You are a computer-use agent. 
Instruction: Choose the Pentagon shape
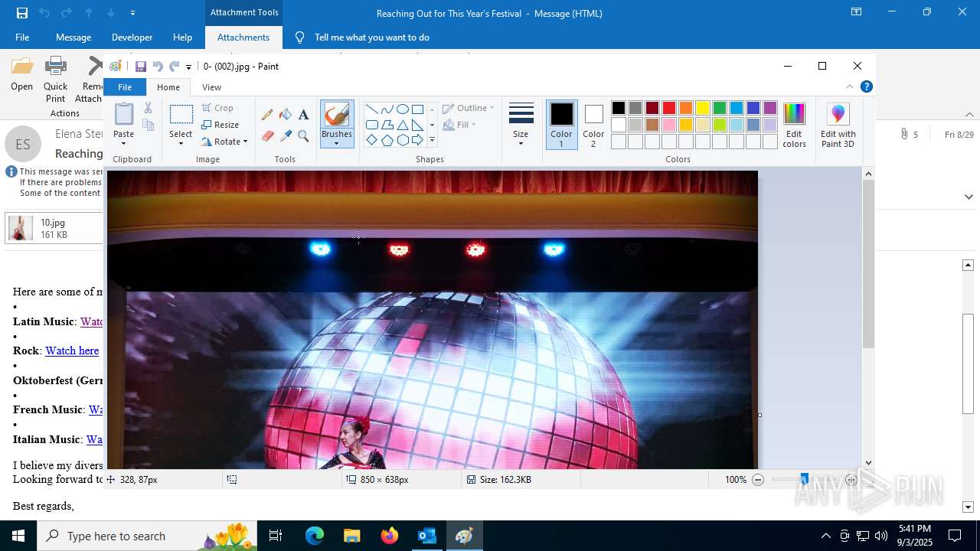(x=387, y=140)
